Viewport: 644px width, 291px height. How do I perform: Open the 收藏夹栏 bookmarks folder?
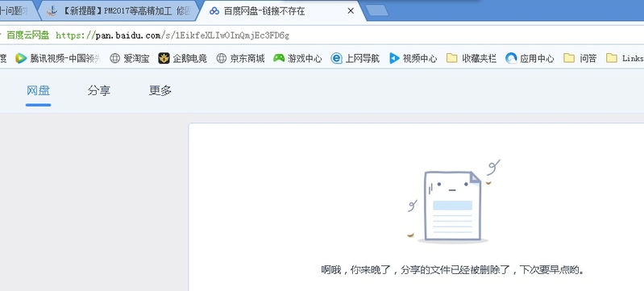[452, 58]
